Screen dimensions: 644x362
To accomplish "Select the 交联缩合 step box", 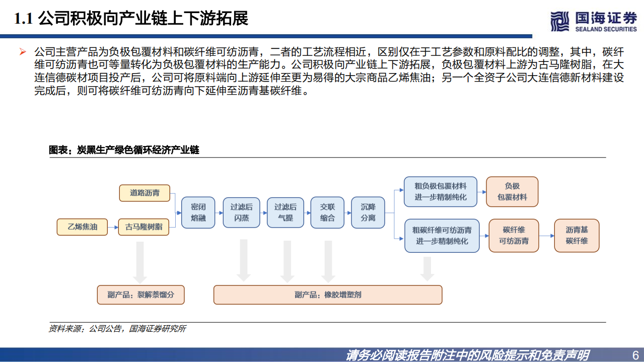I will [x=327, y=212].
